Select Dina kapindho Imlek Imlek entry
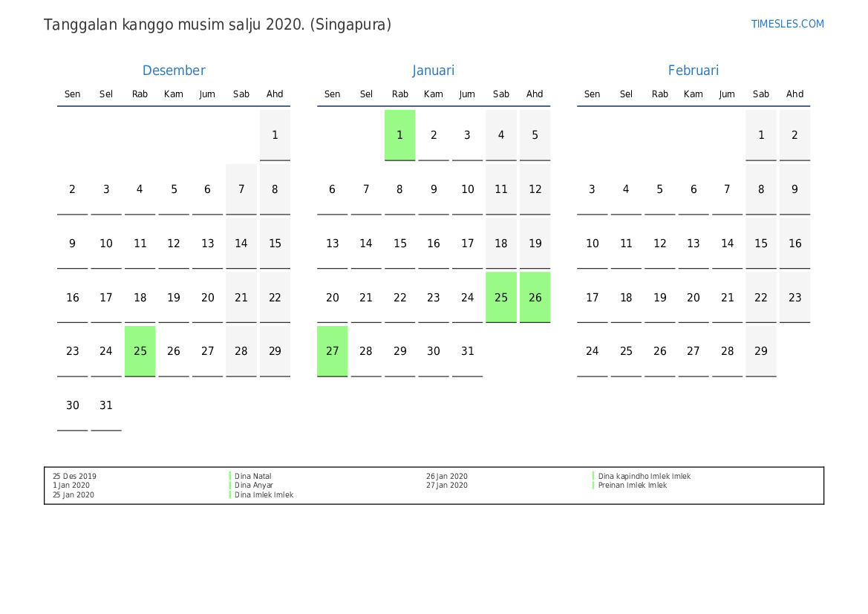The image size is (868, 614). tap(644, 477)
